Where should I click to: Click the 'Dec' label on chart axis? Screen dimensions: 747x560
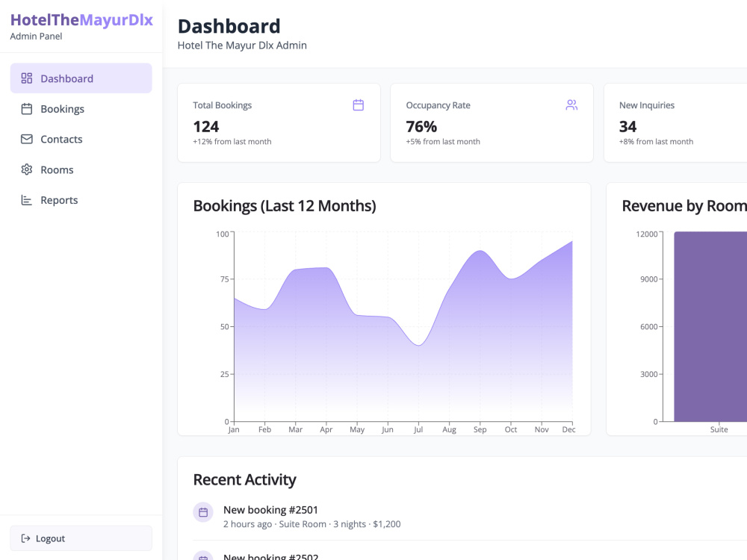pos(568,429)
